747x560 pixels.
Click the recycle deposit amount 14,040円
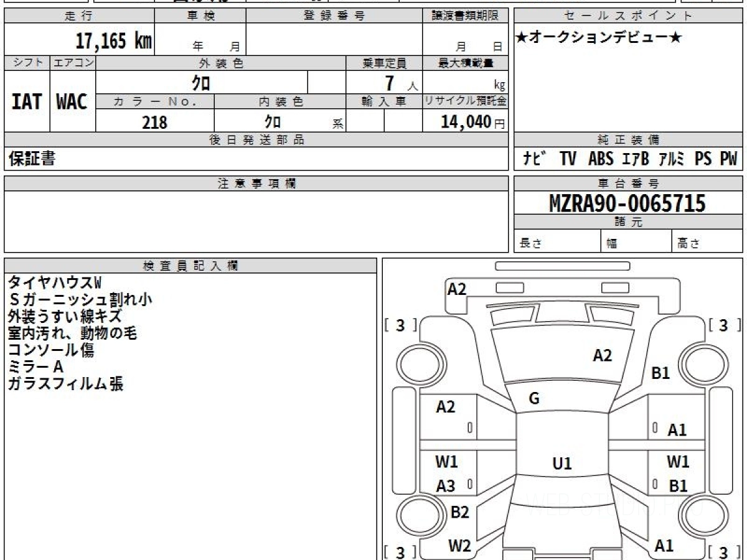point(472,122)
